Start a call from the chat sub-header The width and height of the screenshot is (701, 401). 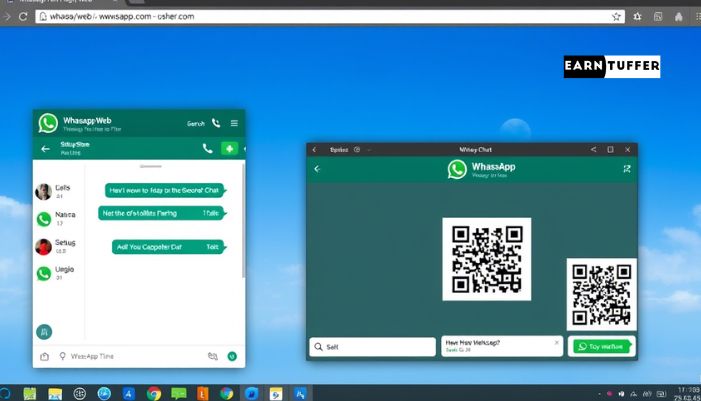pyautogui.click(x=207, y=148)
